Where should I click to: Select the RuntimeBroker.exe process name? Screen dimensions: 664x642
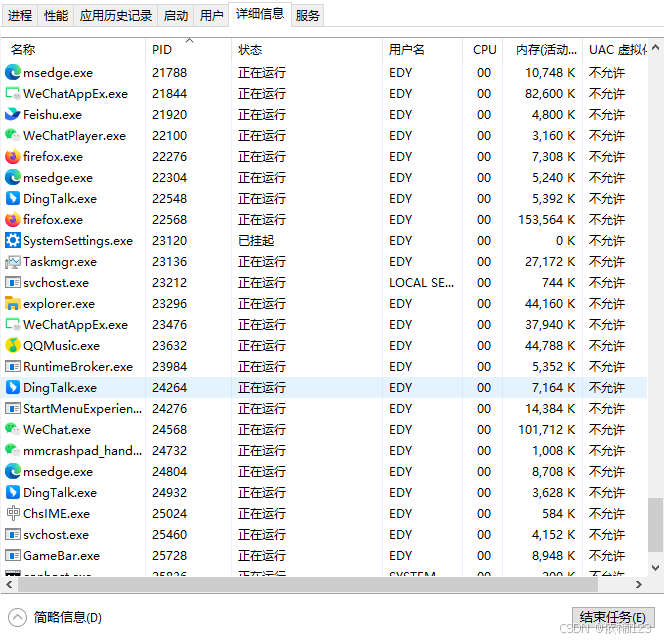(78, 367)
